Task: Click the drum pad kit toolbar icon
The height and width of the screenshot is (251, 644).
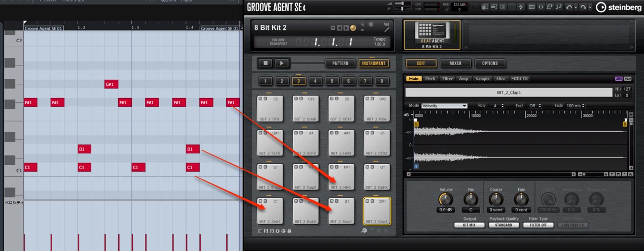Action: (x=485, y=7)
